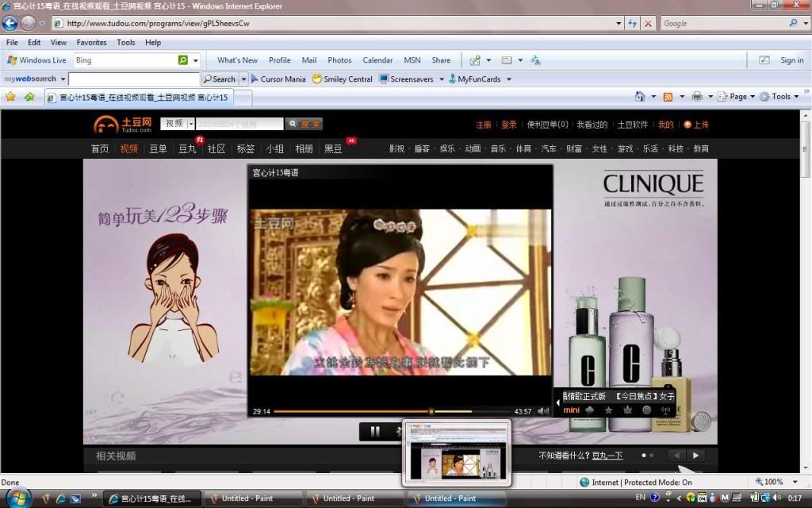This screenshot has height=508, width=812.
Task: Click the browser Refresh icon
Action: pos(630,23)
